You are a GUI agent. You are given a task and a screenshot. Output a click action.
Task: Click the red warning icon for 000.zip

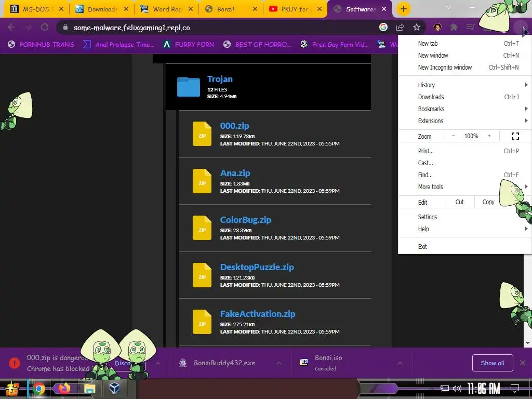tap(14, 363)
